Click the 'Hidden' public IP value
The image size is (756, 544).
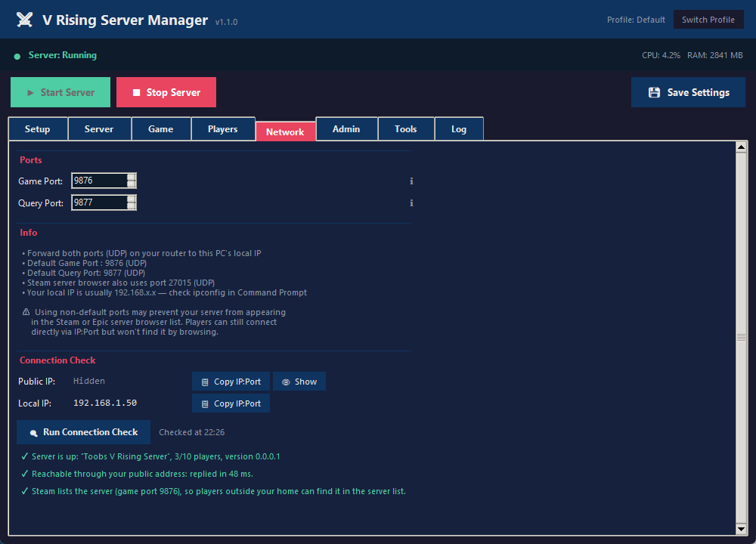click(x=89, y=381)
